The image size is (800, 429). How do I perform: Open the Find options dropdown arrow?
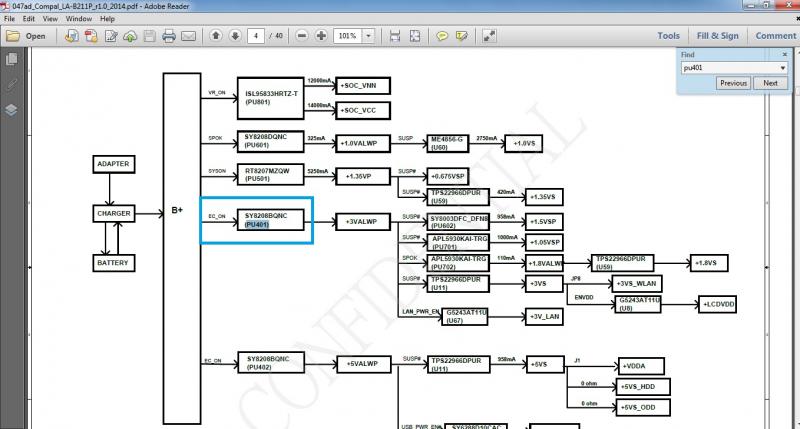783,67
